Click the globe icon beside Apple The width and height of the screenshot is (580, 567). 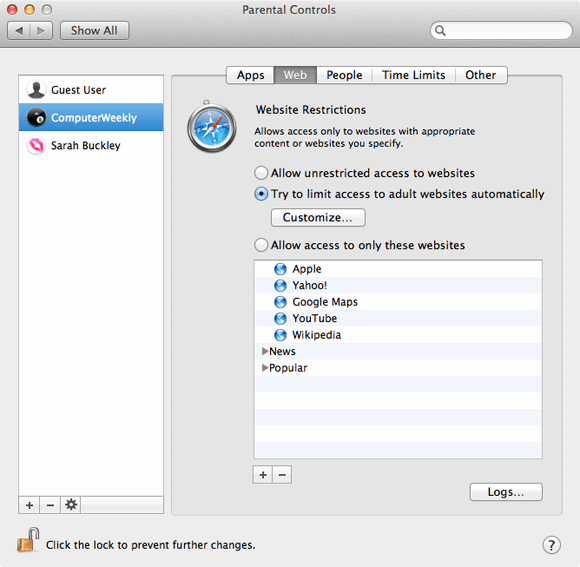pyautogui.click(x=280, y=269)
